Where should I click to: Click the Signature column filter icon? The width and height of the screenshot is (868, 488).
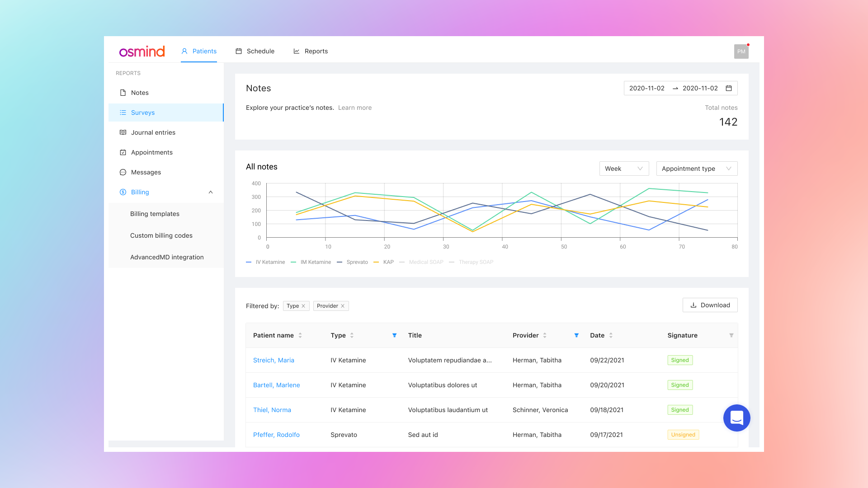coord(731,335)
